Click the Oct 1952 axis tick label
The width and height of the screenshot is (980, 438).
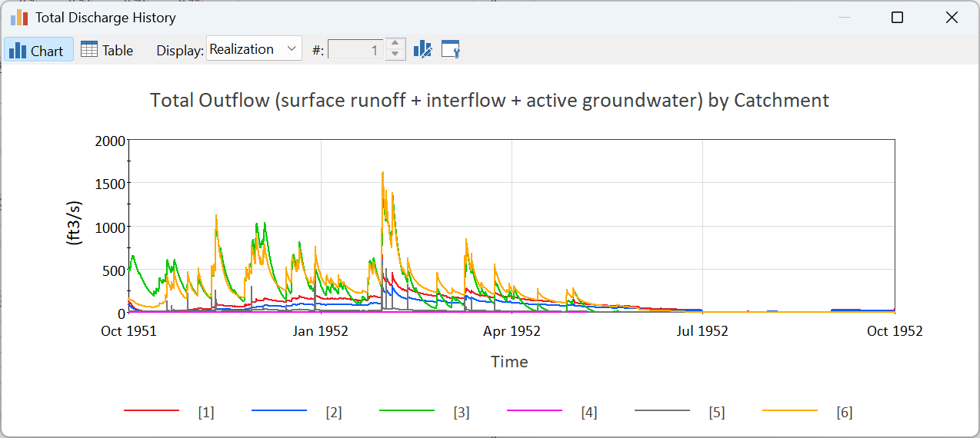pos(895,331)
